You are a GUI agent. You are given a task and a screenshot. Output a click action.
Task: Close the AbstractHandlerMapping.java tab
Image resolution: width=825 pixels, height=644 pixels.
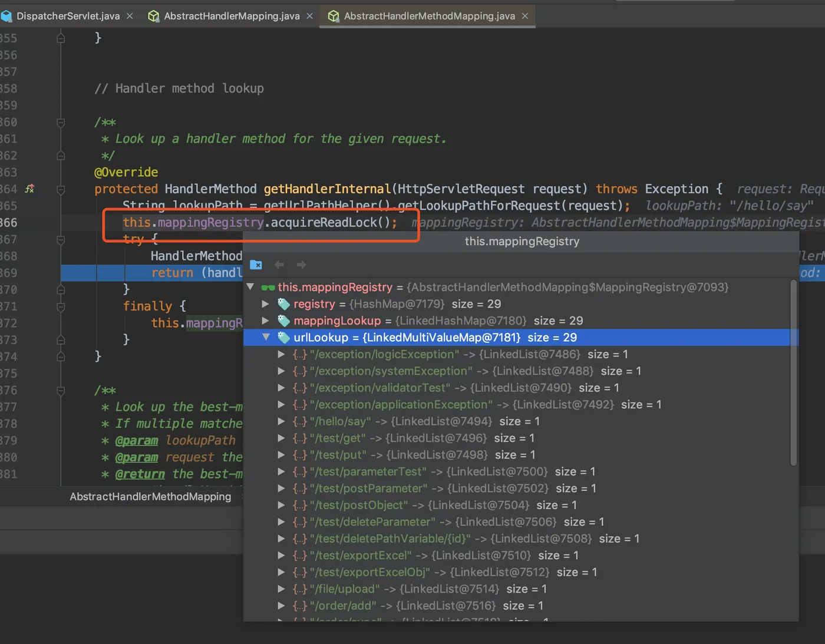coord(309,16)
